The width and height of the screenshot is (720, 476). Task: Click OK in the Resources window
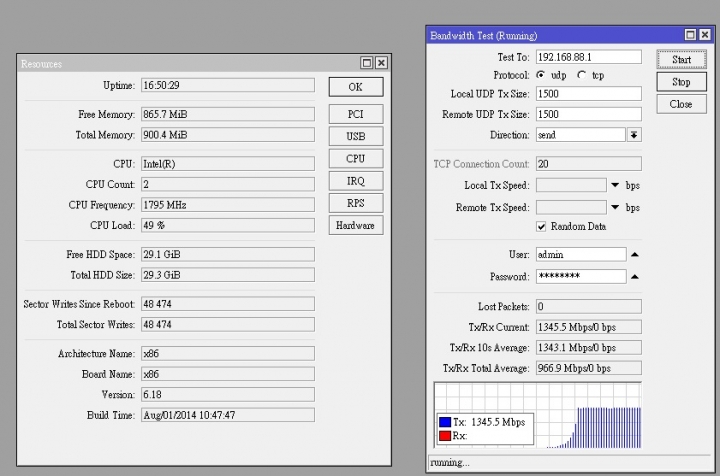pos(356,87)
